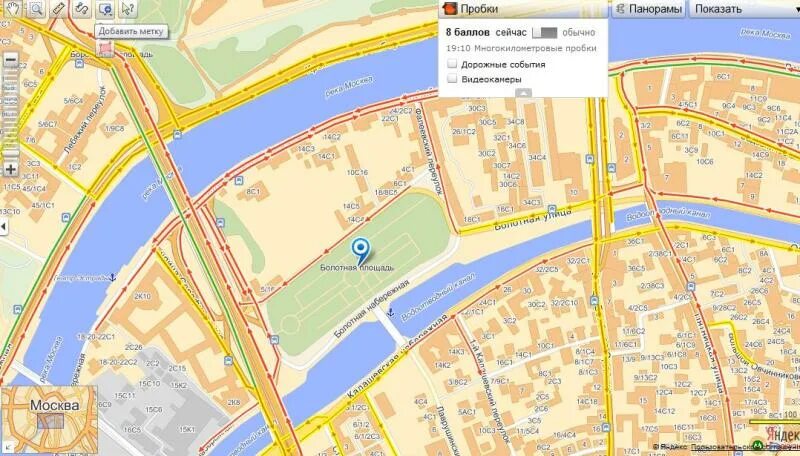
Task: Click the anchor pier icon on Водоотводный канал
Action: click(x=390, y=311)
